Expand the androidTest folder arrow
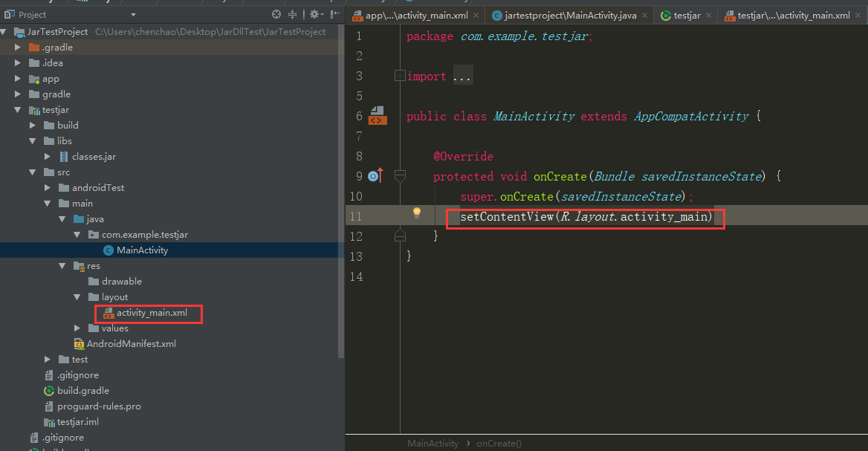Viewport: 868px width, 451px height. (48, 188)
